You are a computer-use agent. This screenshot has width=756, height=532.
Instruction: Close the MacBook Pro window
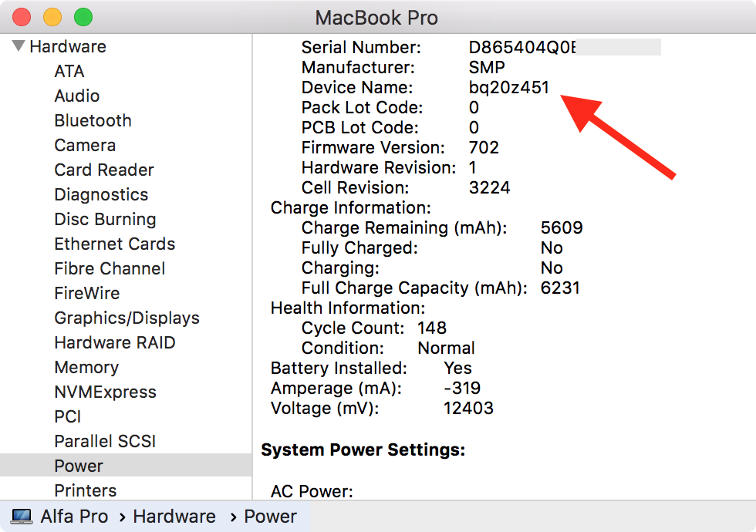[22, 17]
